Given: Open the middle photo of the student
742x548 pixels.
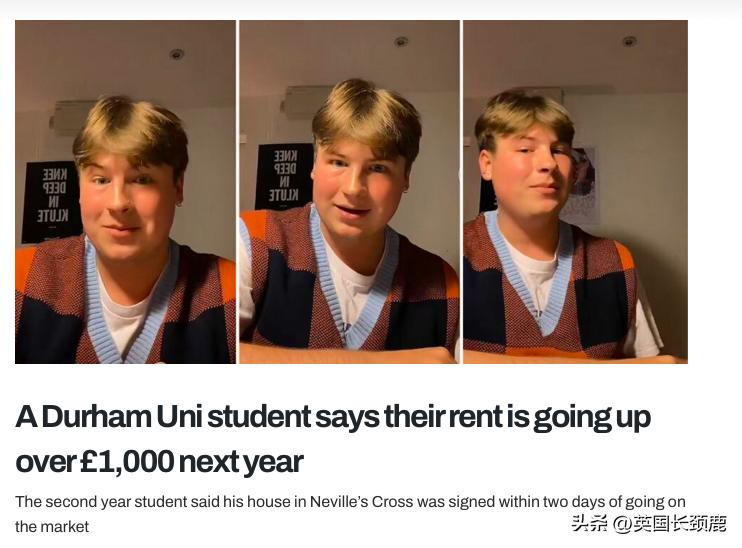Looking at the screenshot, I should pos(349,192).
